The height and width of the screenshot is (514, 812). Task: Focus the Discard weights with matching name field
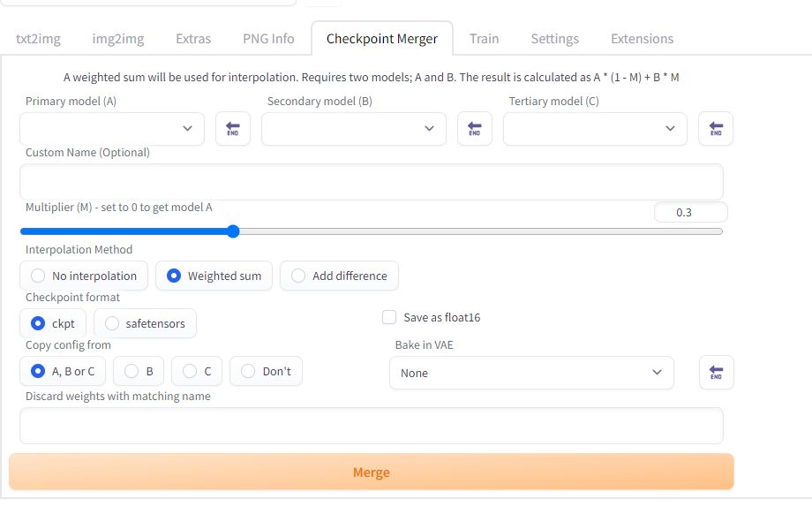(x=371, y=426)
